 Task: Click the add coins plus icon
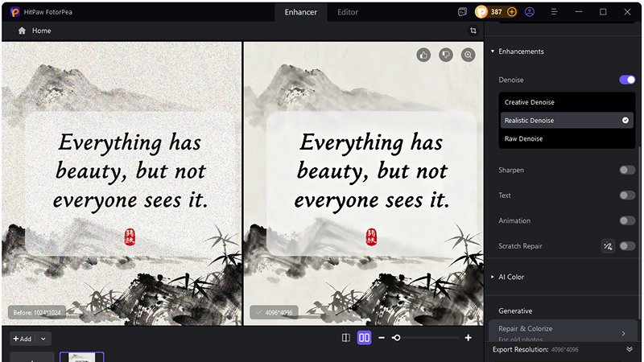(512, 12)
